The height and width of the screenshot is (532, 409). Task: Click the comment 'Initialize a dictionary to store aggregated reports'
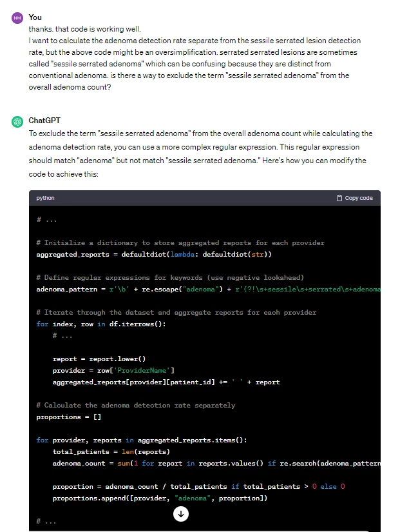tap(180, 243)
